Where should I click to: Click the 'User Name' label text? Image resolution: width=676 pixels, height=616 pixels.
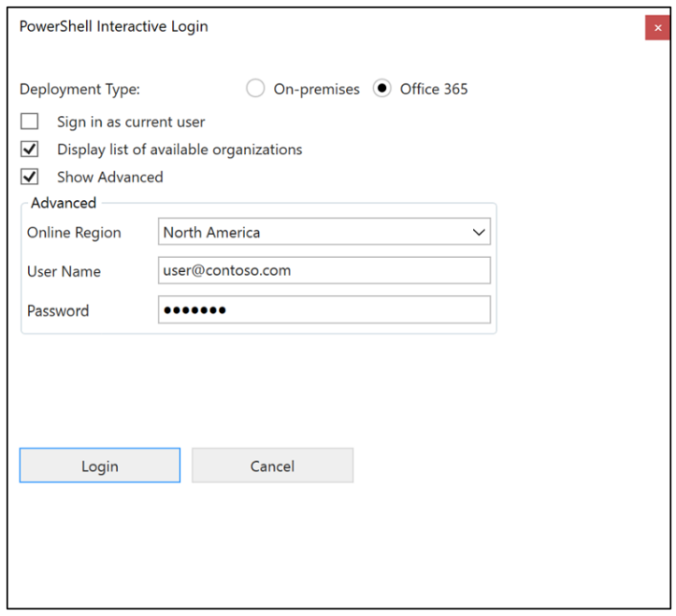point(64,272)
